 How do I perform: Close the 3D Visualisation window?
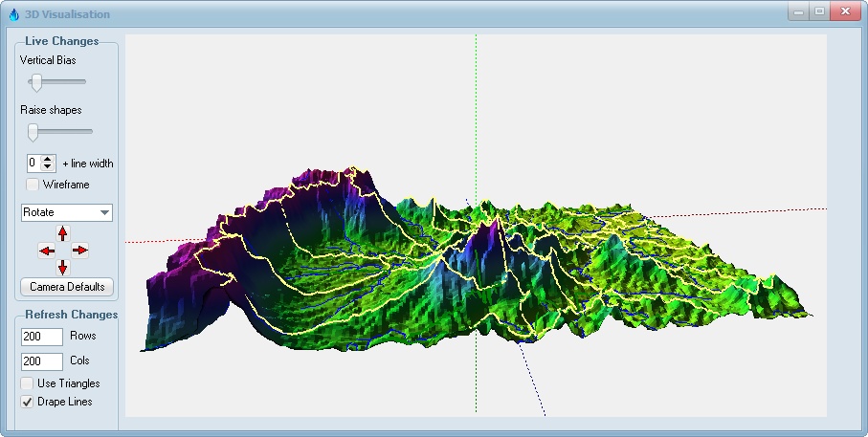point(845,11)
